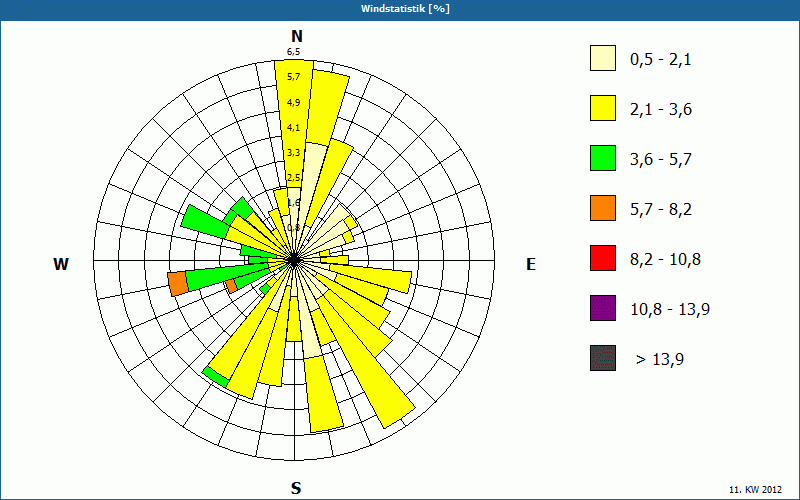This screenshot has width=800, height=500.
Task: Click the legend label '2,1 - 3,6'
Action: 661,110
